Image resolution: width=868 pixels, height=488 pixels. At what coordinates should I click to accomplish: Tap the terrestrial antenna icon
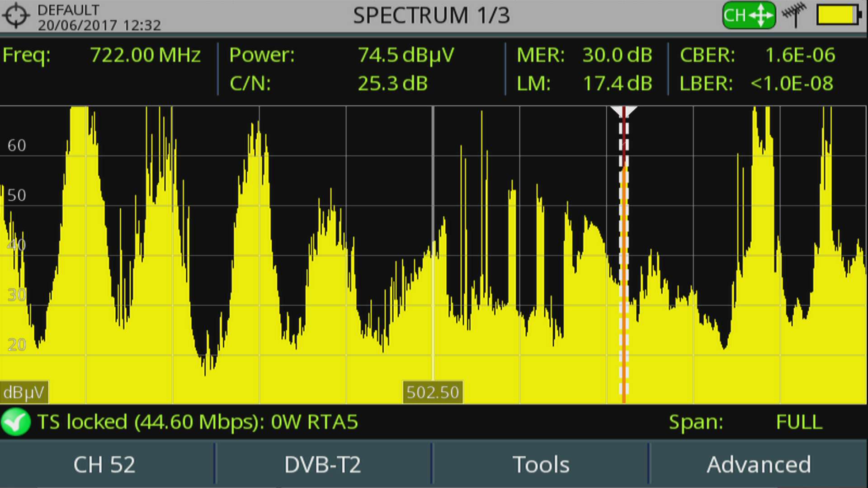794,15
